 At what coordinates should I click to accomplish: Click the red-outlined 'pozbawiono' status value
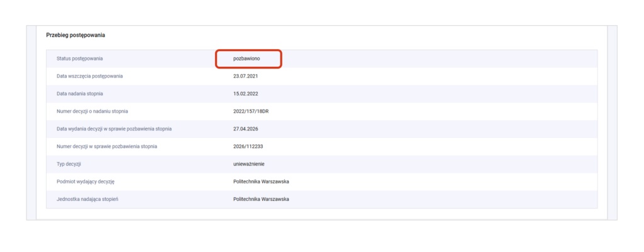(x=247, y=59)
